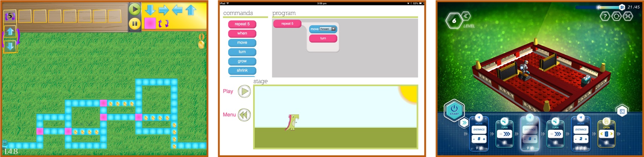Click the Play button beside stage
The width and height of the screenshot is (644, 157).
(244, 91)
